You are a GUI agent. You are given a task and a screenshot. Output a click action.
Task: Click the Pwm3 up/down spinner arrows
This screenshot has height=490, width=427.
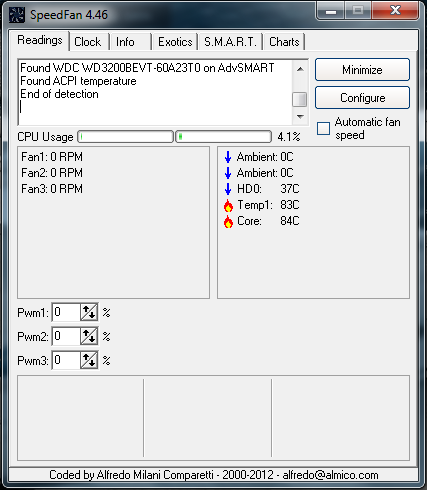[89, 360]
